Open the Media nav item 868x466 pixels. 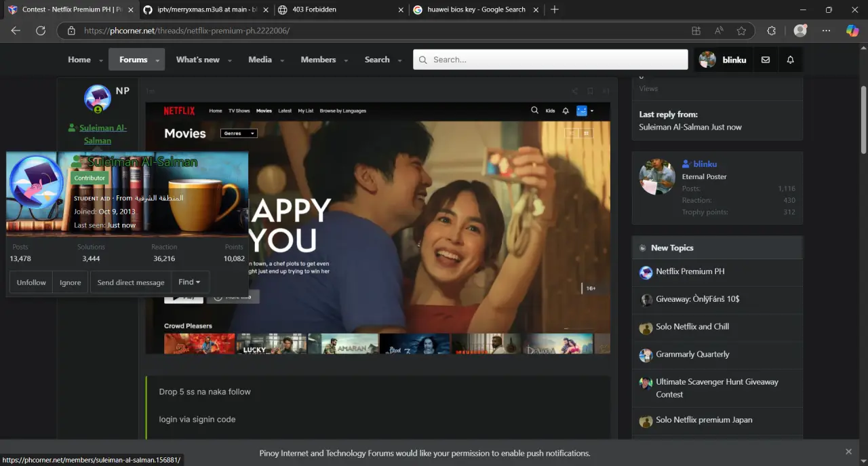tap(260, 60)
